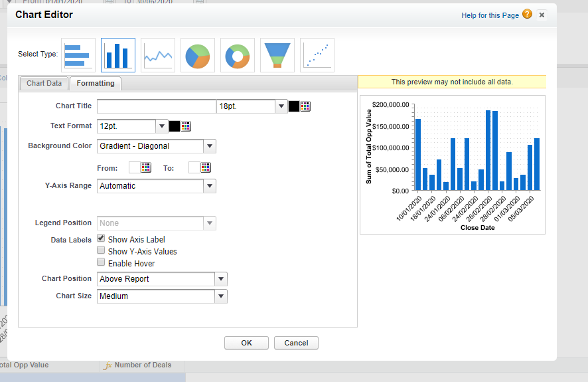588x382 pixels.
Task: Uncheck the Show Axis Label checkbox
Action: pyautogui.click(x=101, y=239)
